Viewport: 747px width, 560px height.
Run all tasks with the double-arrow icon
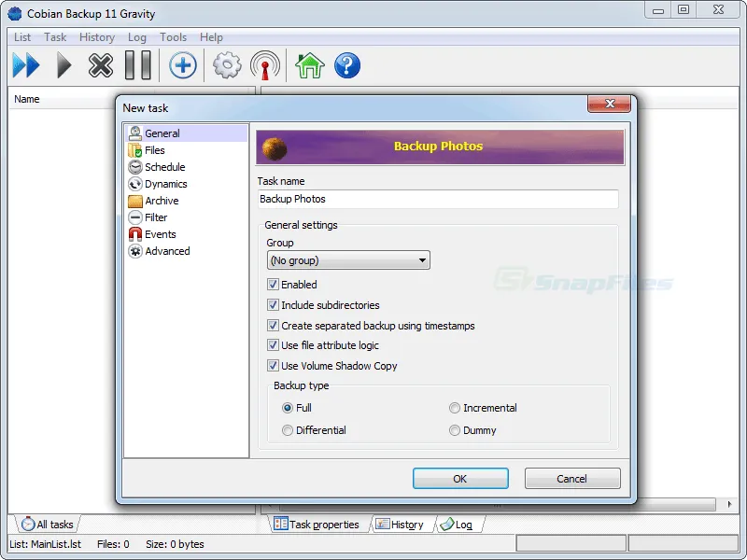26,65
